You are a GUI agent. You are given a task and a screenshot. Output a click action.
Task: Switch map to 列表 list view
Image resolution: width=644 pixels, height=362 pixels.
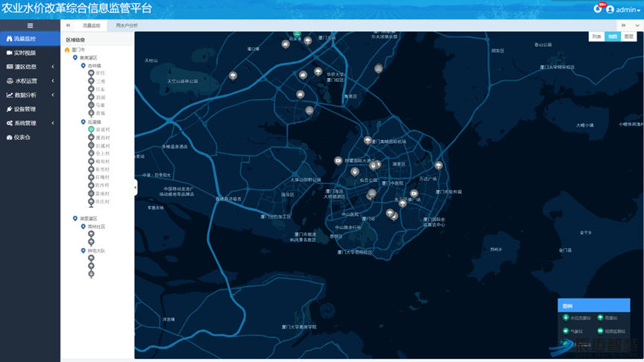click(x=596, y=36)
